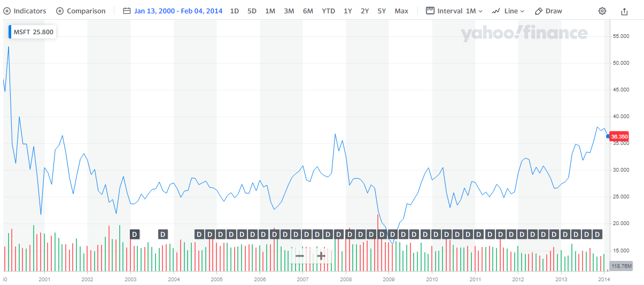Viewport: 644px width, 285px height.
Task: Click the 2014 label on the time axis
Action: click(x=604, y=279)
